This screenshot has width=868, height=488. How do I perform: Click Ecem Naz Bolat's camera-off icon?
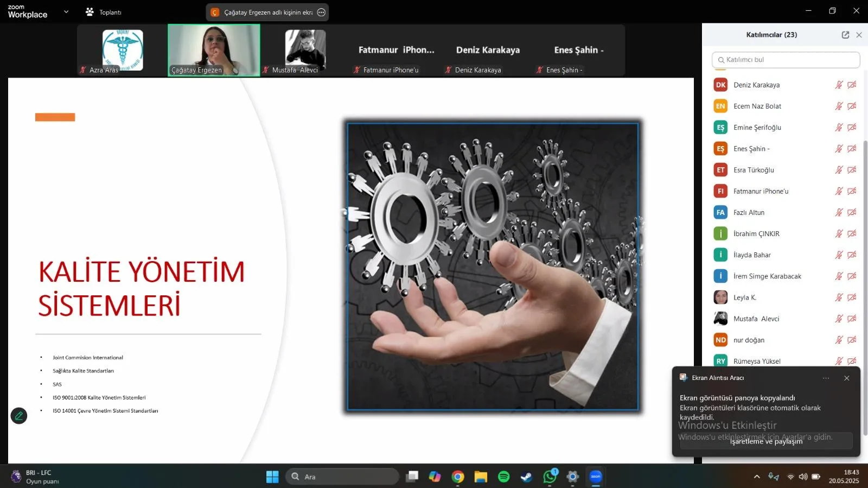point(852,106)
